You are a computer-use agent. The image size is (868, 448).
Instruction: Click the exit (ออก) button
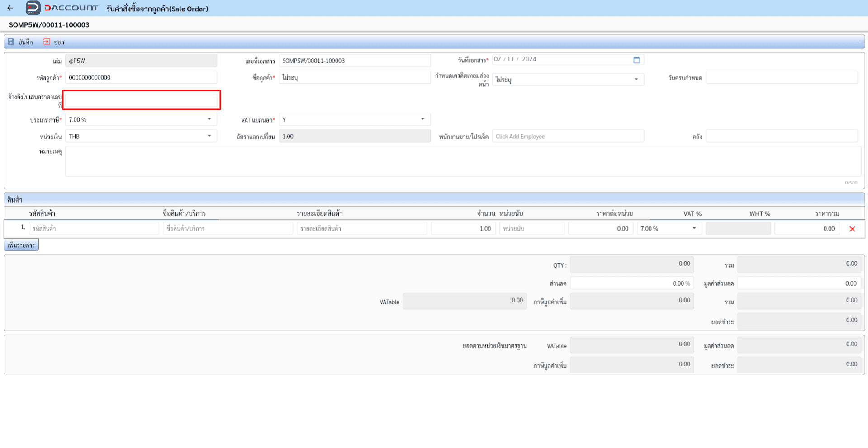click(x=54, y=42)
